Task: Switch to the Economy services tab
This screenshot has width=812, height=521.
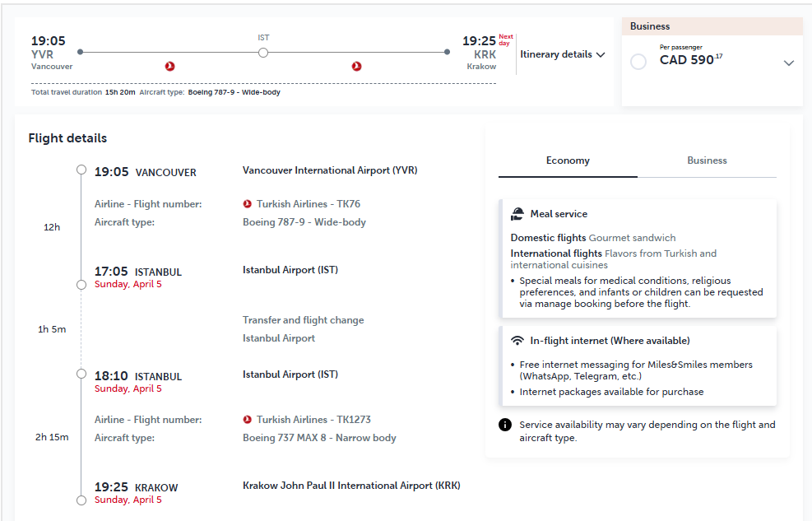Action: pos(568,161)
